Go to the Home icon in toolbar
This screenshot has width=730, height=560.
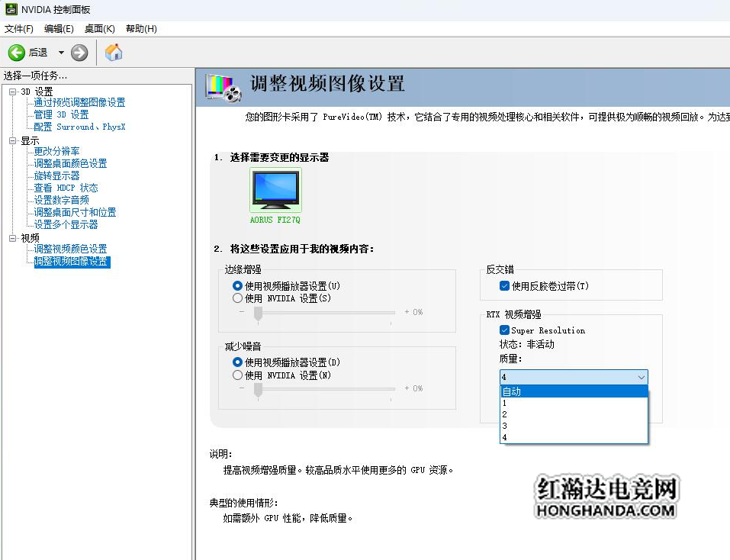click(114, 52)
